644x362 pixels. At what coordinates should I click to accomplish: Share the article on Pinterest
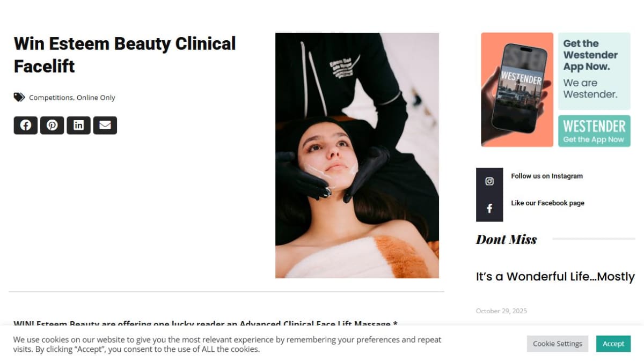click(52, 125)
